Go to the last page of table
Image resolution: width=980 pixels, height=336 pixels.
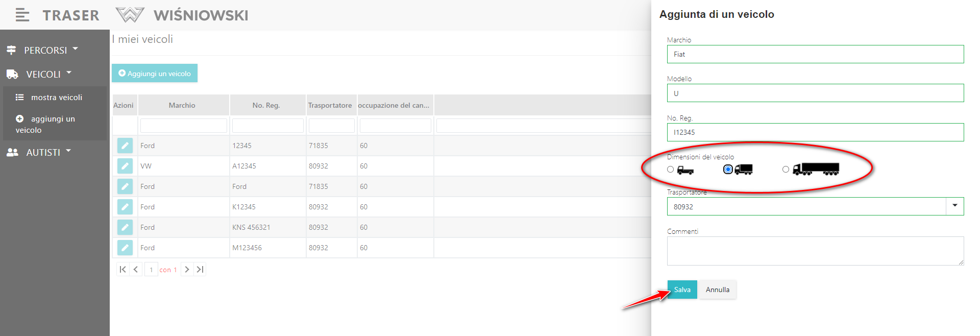[x=200, y=269]
